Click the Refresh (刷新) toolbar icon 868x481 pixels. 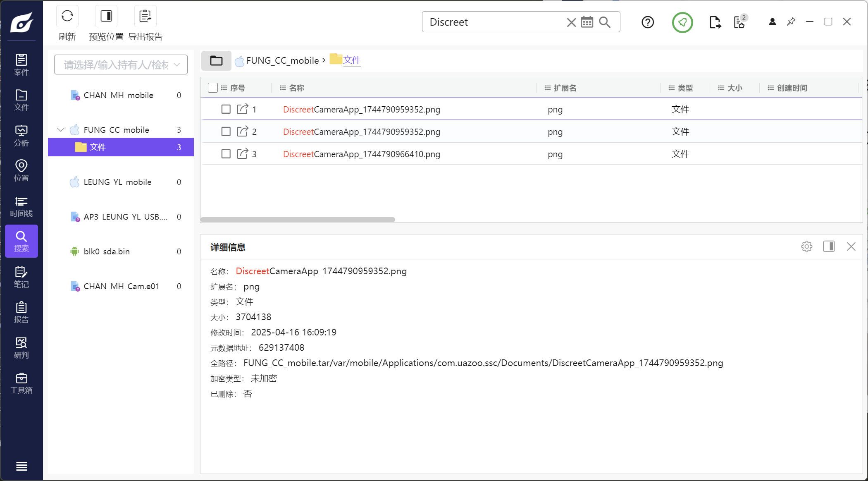coord(67,17)
